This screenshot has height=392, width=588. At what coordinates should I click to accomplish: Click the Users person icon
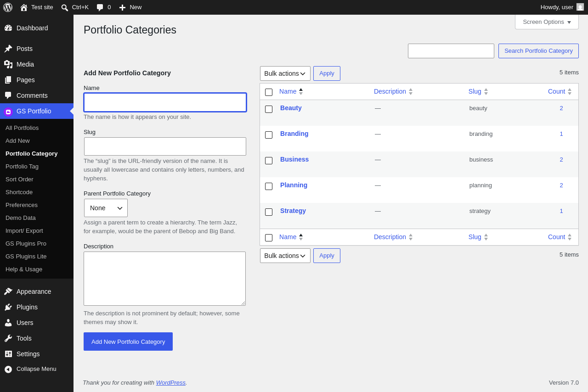pyautogui.click(x=8, y=323)
